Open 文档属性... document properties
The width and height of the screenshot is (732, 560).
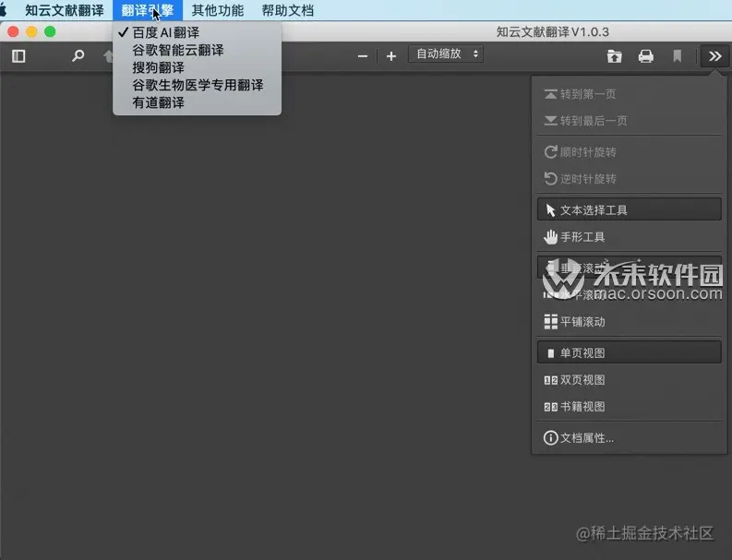[x=630, y=437]
